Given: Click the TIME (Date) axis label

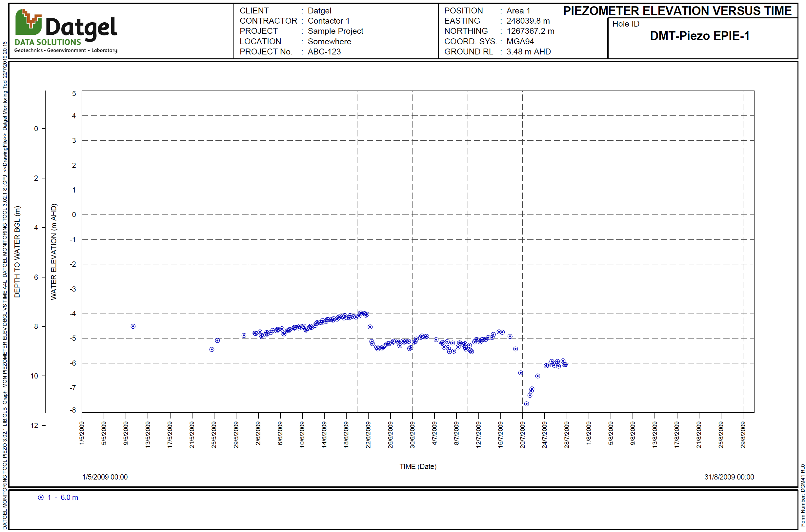Looking at the screenshot, I should tap(417, 466).
